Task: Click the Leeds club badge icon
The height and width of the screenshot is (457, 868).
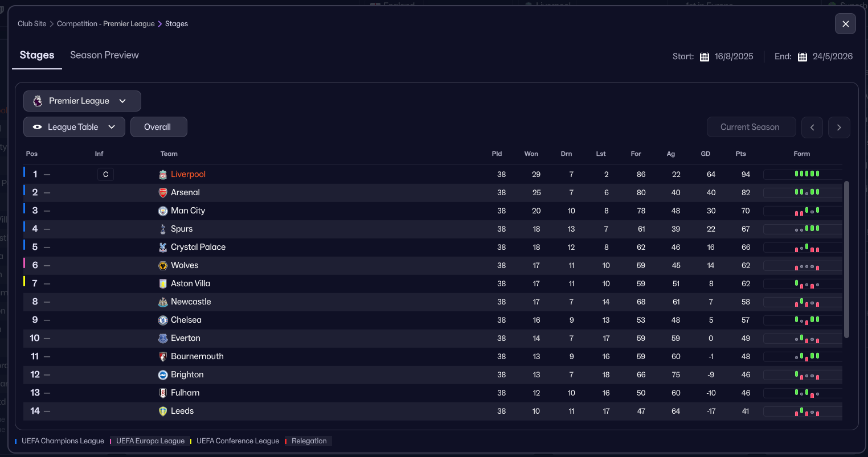Action: coord(163,411)
